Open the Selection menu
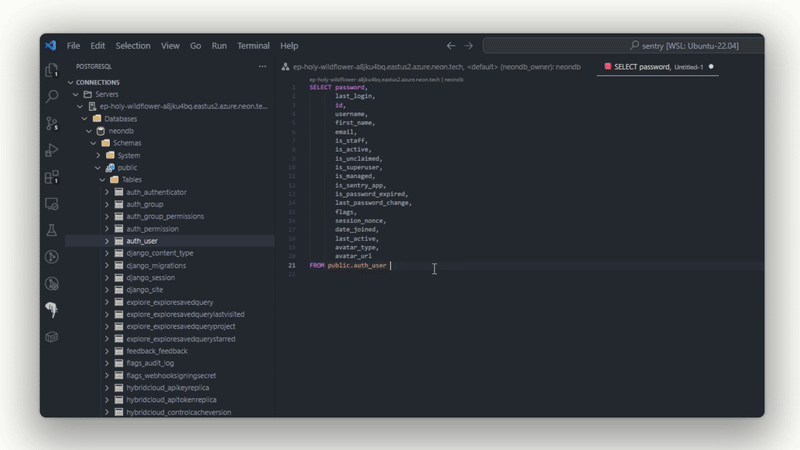This screenshot has width=800, height=450. click(133, 46)
